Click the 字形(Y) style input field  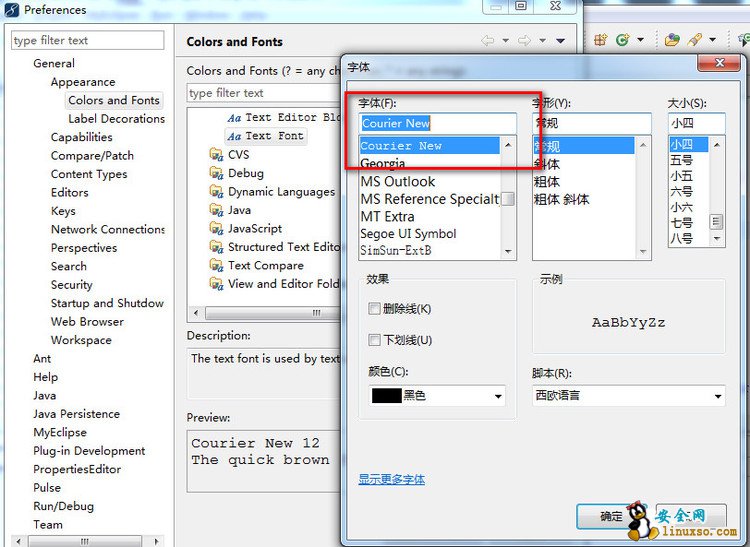(x=592, y=123)
